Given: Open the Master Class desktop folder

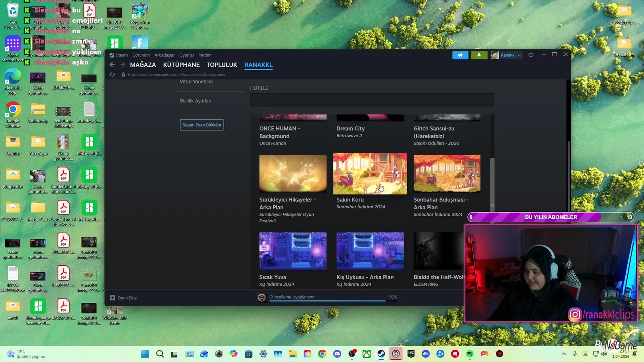Looking at the screenshot, I should 38,212.
